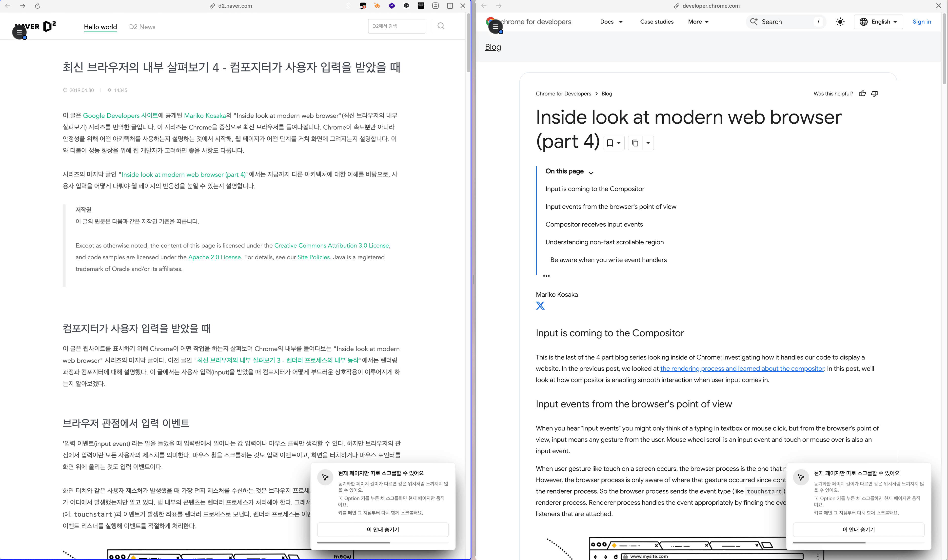Reload the d2.naver.com page
The width and height of the screenshot is (948, 560).
click(37, 6)
